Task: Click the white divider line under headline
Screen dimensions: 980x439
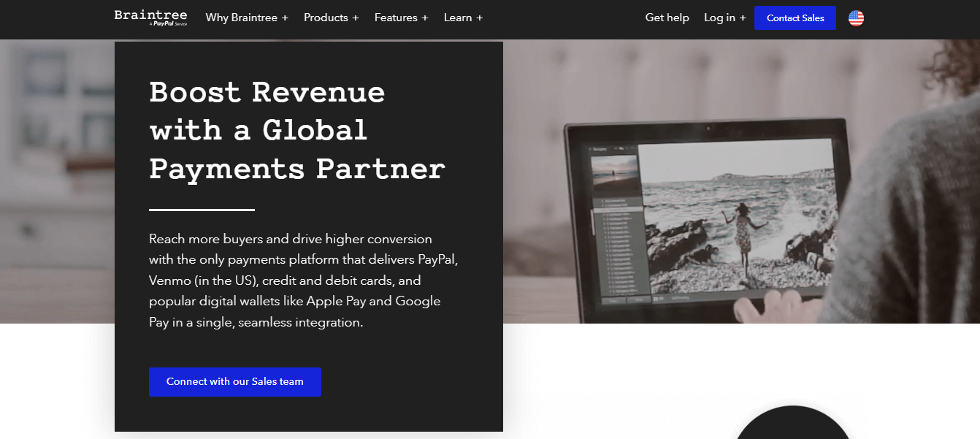Action: 202,210
